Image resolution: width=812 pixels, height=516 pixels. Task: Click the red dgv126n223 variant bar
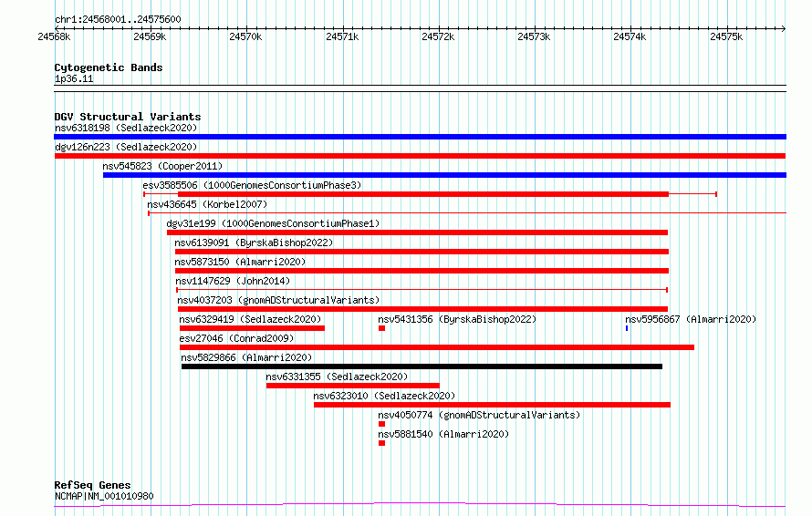tap(420, 156)
